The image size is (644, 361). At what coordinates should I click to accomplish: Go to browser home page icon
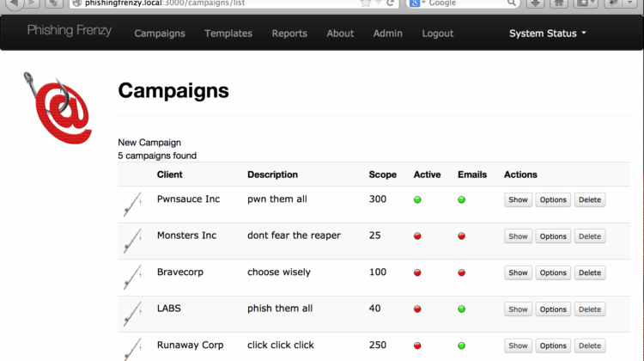(559, 3)
